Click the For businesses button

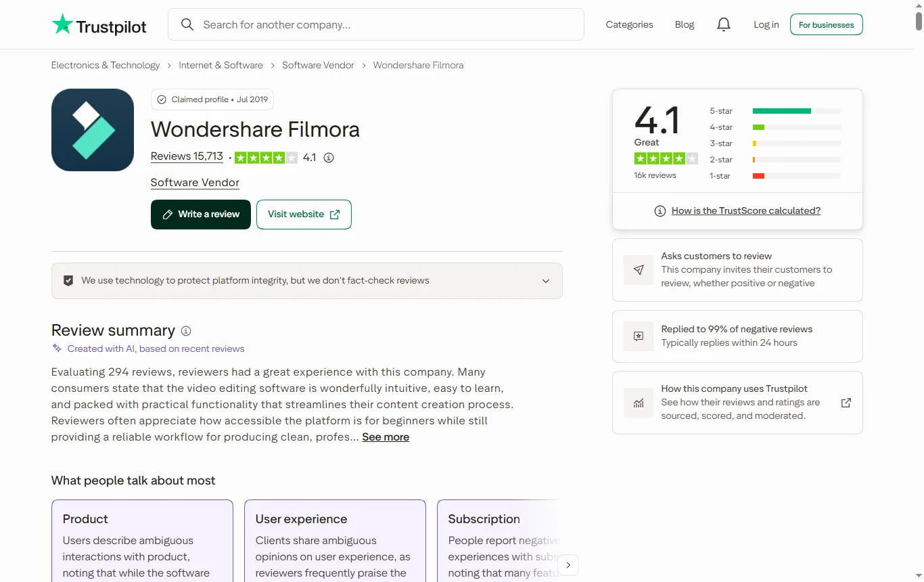826,24
